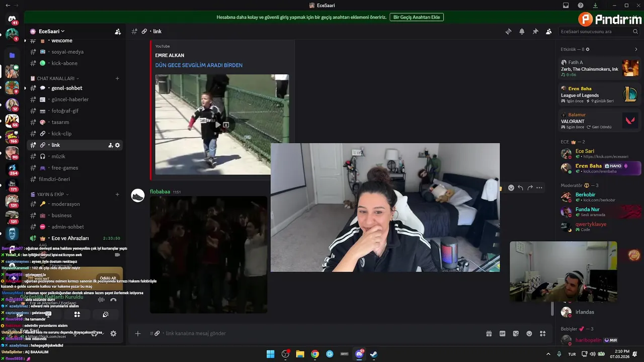This screenshot has width=644, height=362.
Task: Open the gift icon in message bar
Action: coord(489,333)
